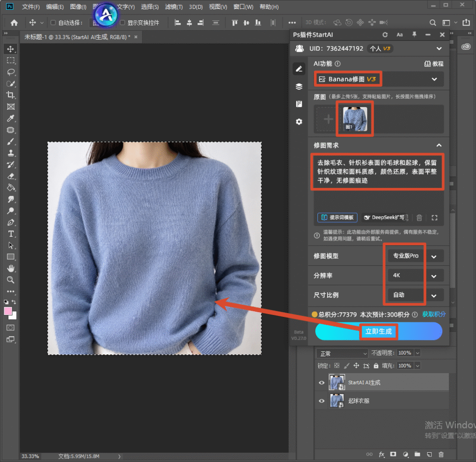Open the search icon in the options bar
The image size is (476, 462).
pos(433,22)
